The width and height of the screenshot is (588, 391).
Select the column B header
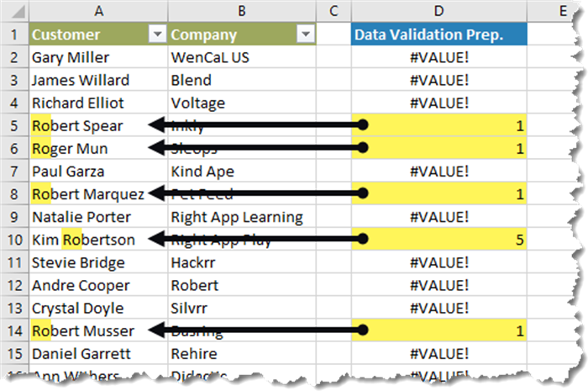click(x=241, y=11)
